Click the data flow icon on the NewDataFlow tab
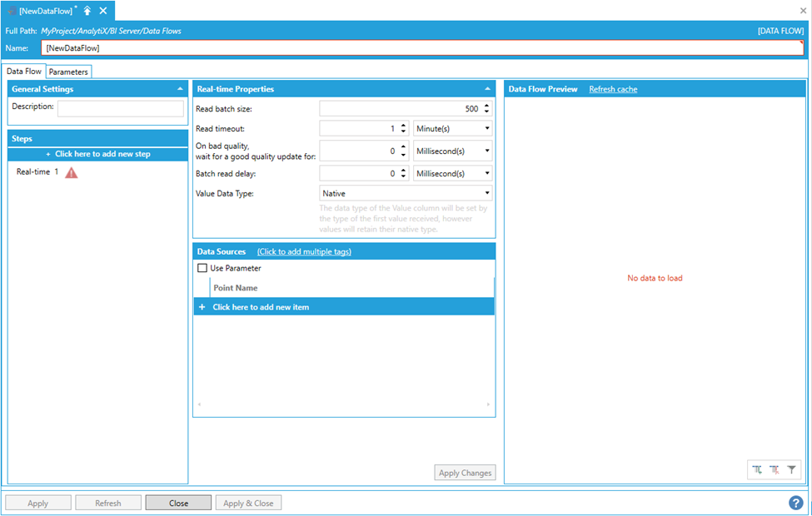Image resolution: width=812 pixels, height=516 pixels. pyautogui.click(x=12, y=11)
